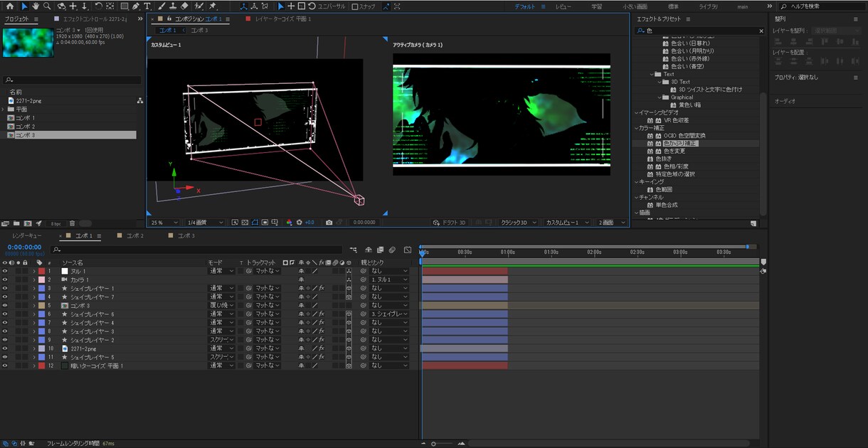Switch to the 学習 workspace
868x448 pixels.
(x=596, y=6)
